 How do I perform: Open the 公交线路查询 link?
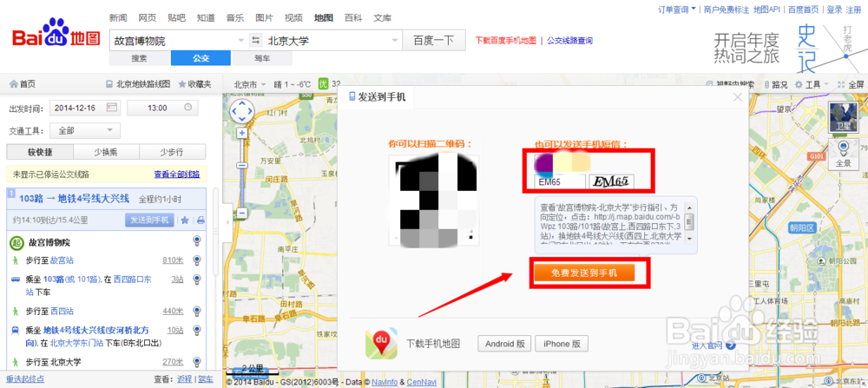(569, 41)
